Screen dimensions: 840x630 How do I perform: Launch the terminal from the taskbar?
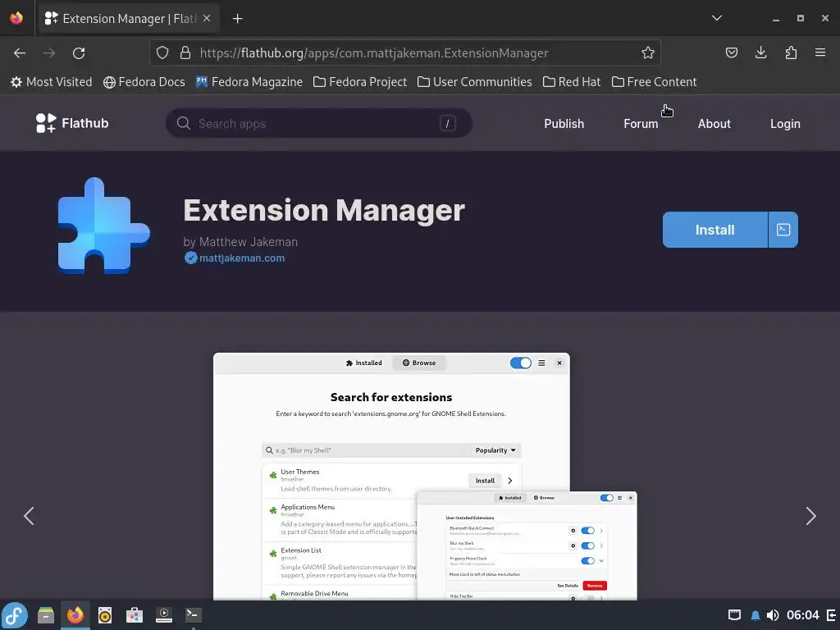tap(194, 615)
